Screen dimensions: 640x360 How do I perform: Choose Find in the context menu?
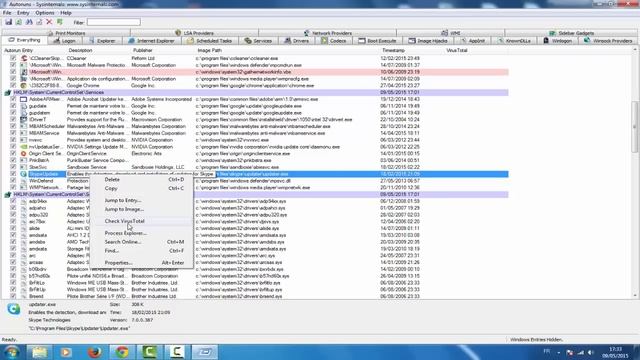141,251
